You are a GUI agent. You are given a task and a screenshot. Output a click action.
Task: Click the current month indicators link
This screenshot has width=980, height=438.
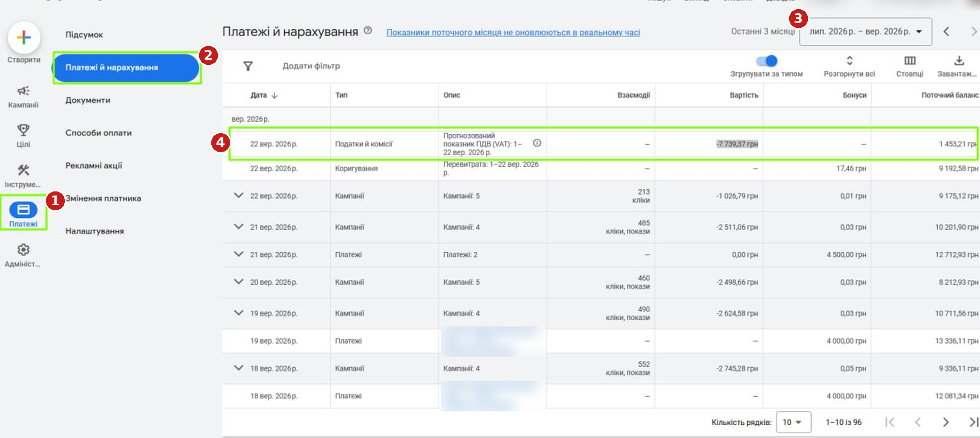click(513, 32)
